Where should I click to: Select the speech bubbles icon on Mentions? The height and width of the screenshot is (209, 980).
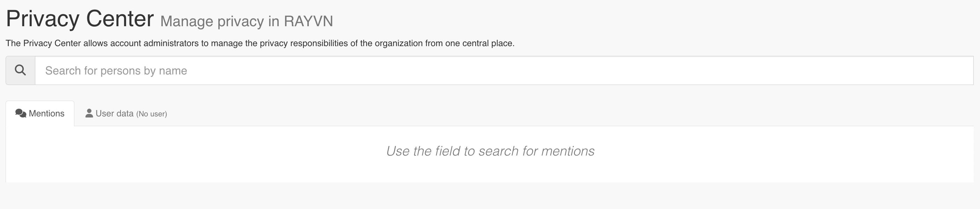(21, 114)
